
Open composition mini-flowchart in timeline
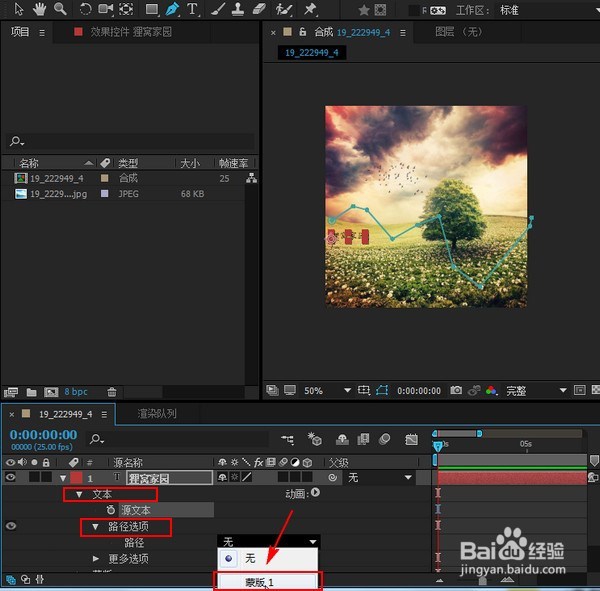(287, 439)
